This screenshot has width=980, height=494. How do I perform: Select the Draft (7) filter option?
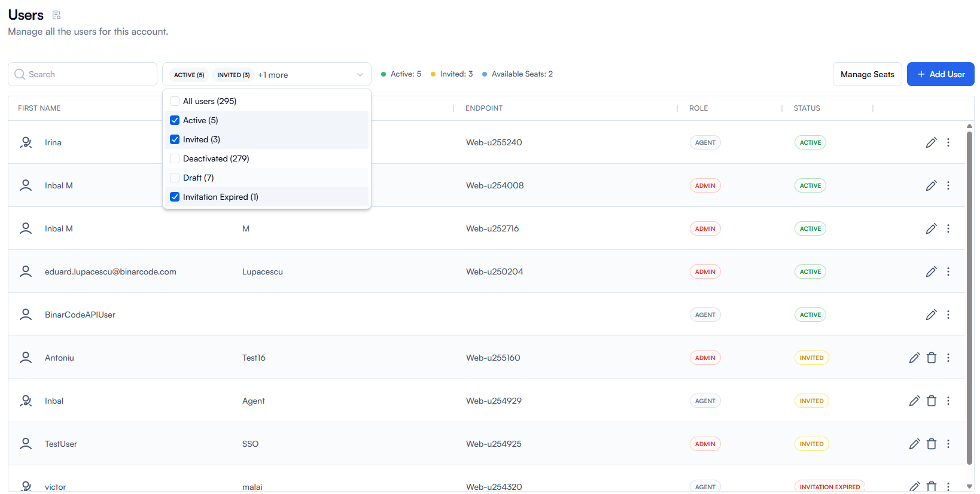click(175, 178)
